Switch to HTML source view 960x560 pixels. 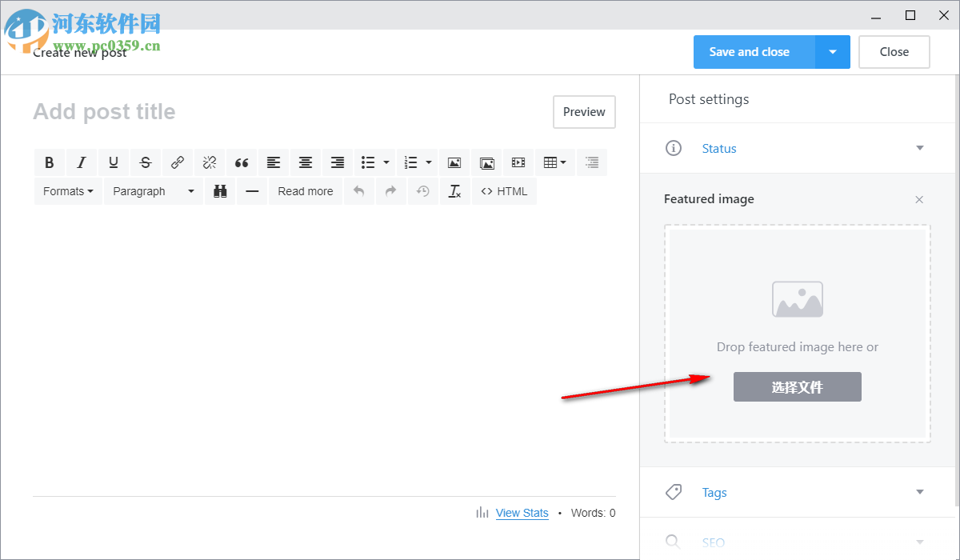click(x=505, y=191)
